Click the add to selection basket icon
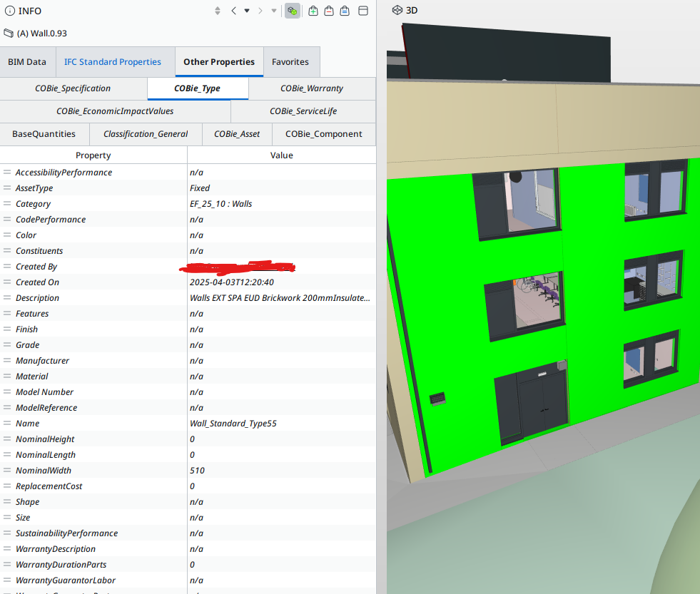Viewport: 700px width, 594px height. click(313, 11)
